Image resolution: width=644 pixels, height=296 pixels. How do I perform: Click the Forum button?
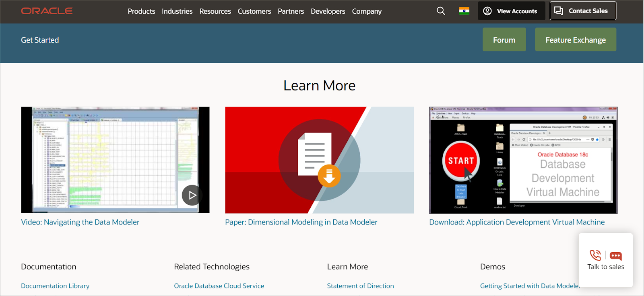pos(504,39)
